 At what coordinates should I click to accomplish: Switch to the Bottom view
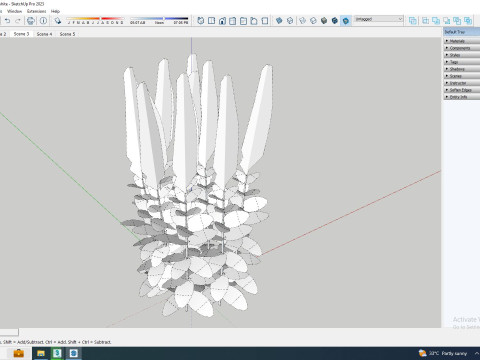[265, 21]
